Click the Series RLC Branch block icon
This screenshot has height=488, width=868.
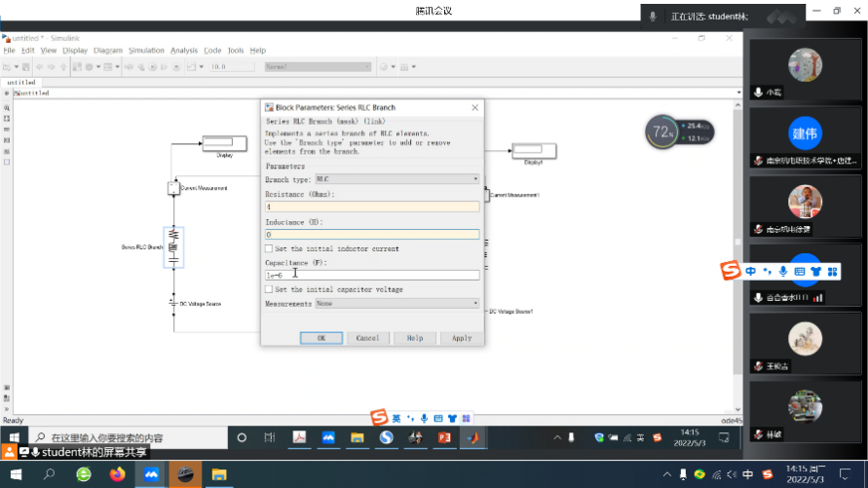point(173,246)
